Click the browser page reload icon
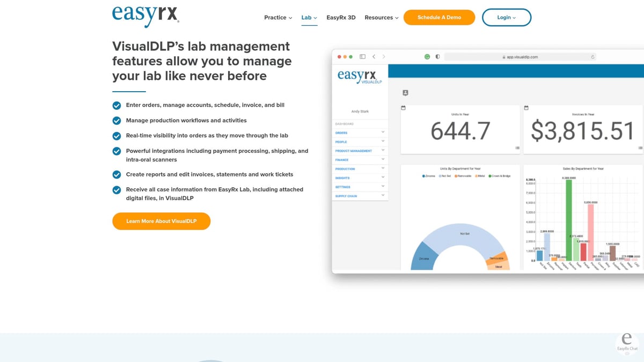 pyautogui.click(x=592, y=56)
